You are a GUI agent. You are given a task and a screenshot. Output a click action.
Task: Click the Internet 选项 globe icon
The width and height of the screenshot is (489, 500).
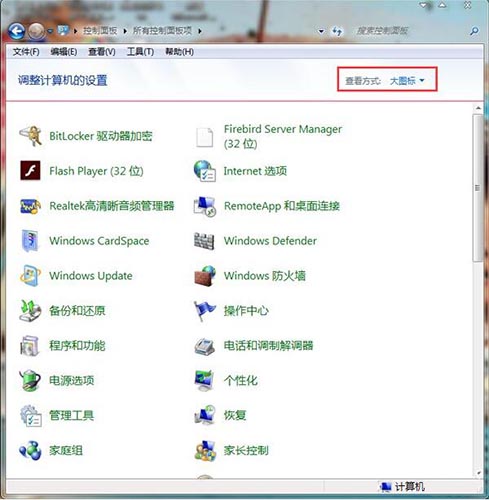204,171
